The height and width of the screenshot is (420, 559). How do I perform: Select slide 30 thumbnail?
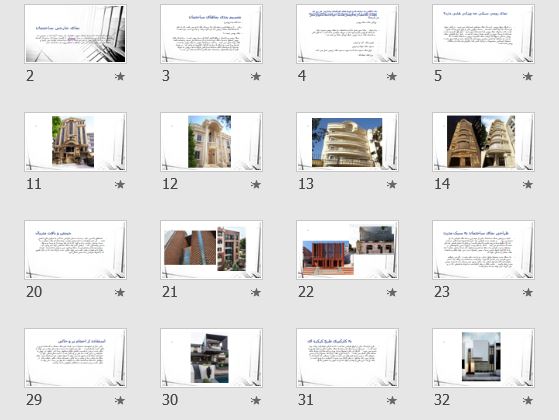[x=211, y=358]
